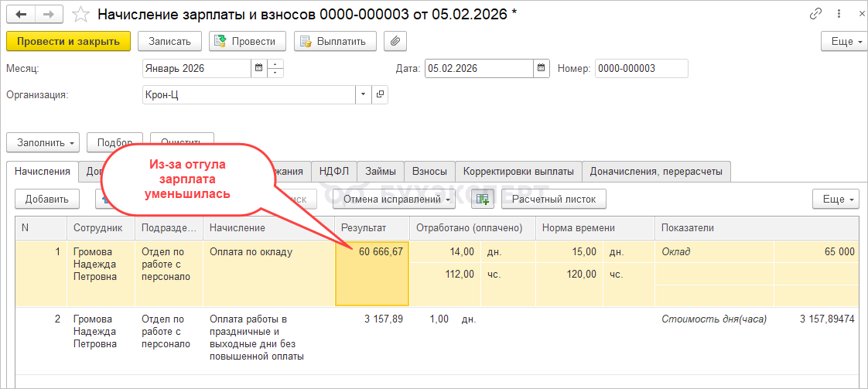Screen dimensions: 868x389
Task: Open the Доначисления, перерасчеты tab
Action: [656, 172]
